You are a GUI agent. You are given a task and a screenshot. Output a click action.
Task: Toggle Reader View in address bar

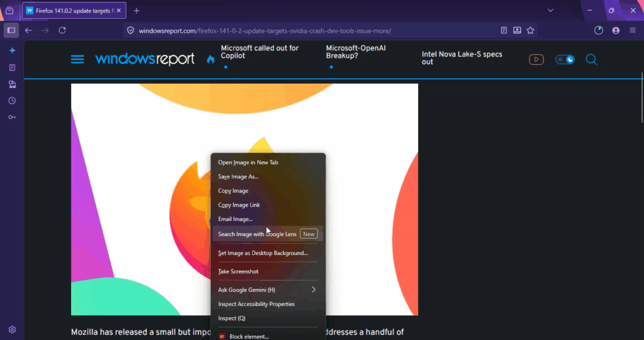[x=504, y=30]
